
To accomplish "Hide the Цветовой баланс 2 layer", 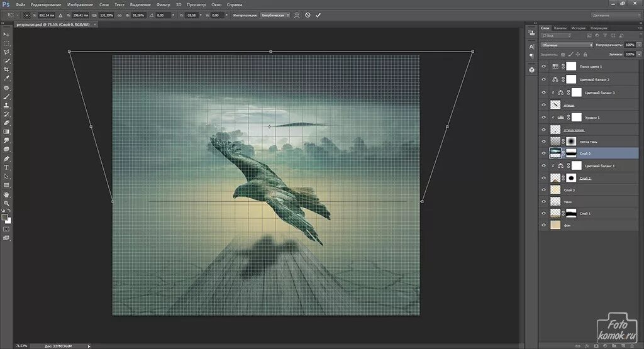I will [x=544, y=80].
